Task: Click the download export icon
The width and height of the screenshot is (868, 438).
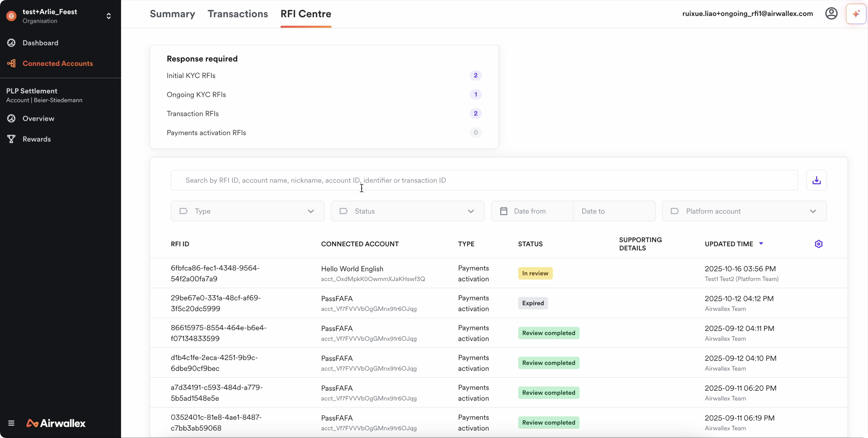Action: [816, 180]
